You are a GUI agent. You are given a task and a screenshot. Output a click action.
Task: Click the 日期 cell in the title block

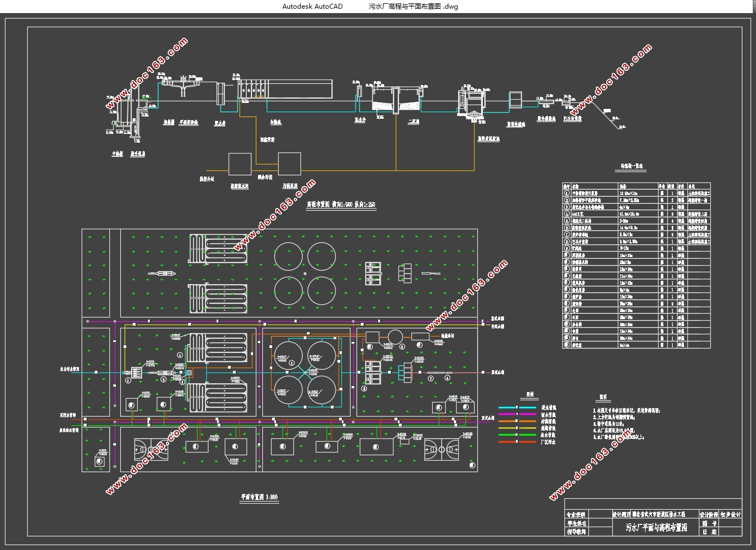tap(709, 532)
